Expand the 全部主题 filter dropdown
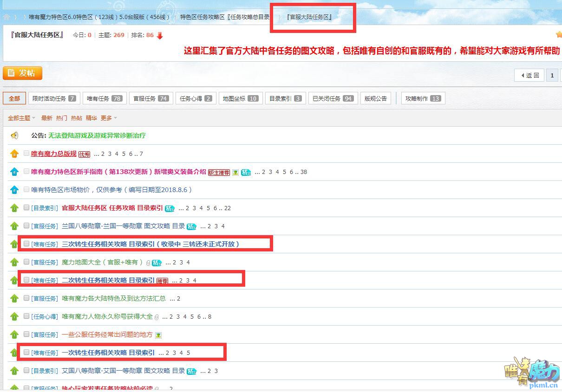The image size is (562, 392). click(21, 118)
